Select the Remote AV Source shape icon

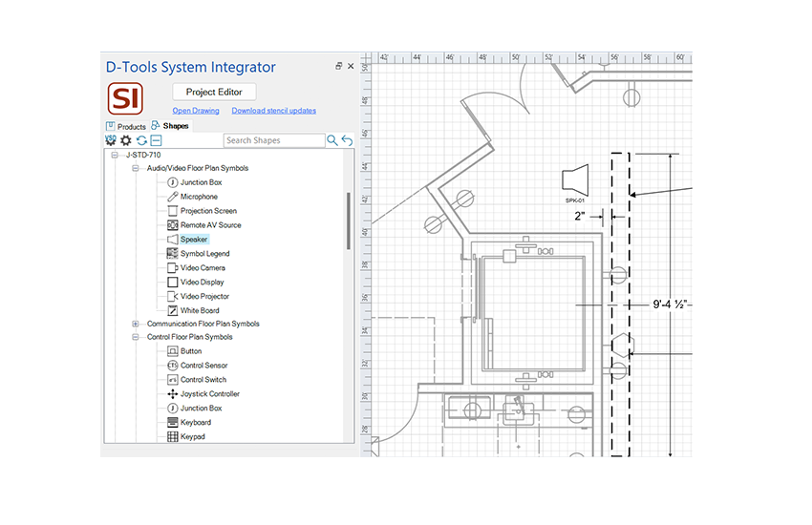(x=173, y=225)
